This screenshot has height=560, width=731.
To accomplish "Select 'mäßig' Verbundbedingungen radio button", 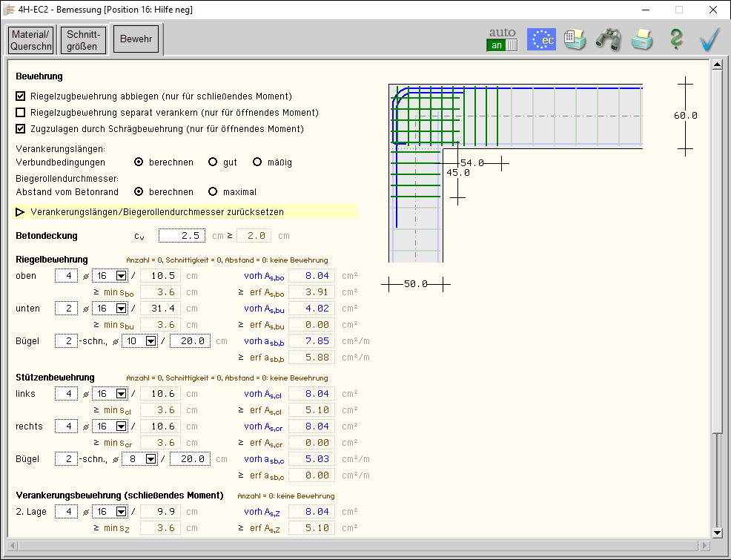I will tap(257, 162).
